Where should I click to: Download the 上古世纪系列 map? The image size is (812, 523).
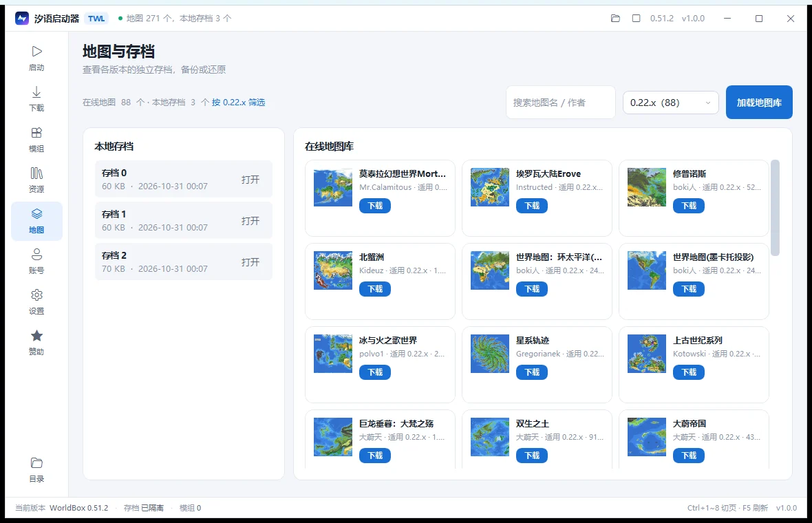689,372
